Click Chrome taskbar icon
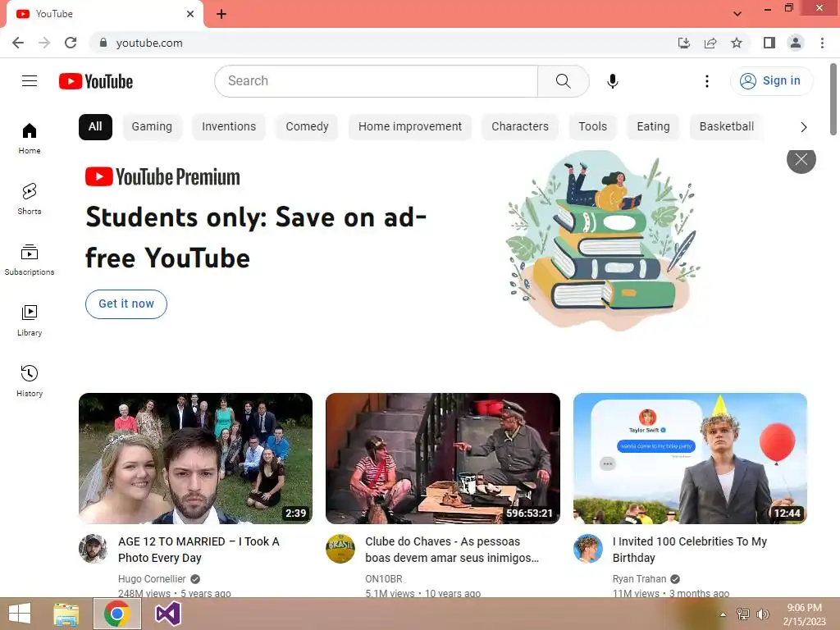The height and width of the screenshot is (630, 840). point(117,614)
